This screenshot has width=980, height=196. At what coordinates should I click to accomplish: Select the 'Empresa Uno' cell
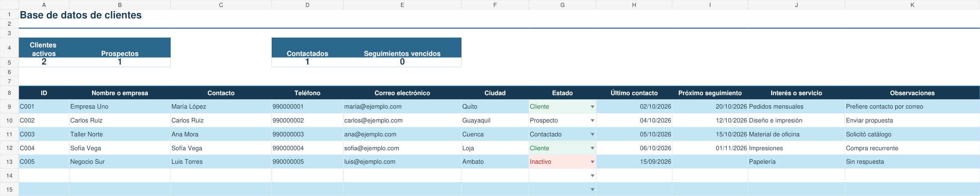pos(120,107)
